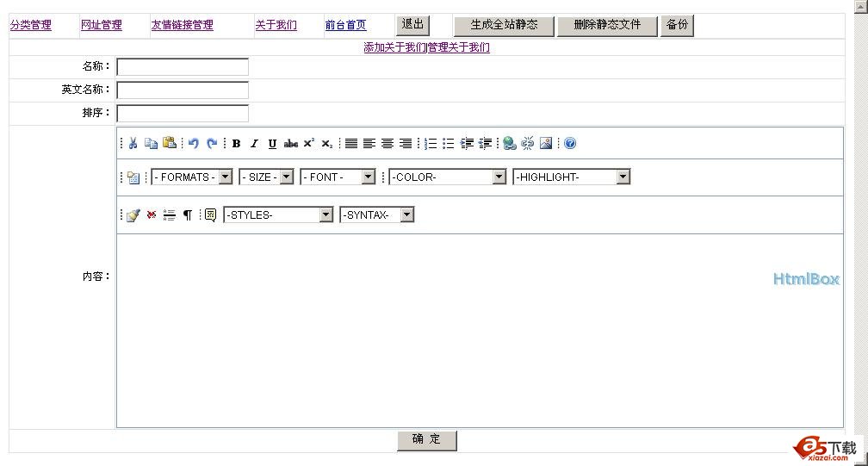
Task: Click the paragraph mark icon
Action: point(187,215)
